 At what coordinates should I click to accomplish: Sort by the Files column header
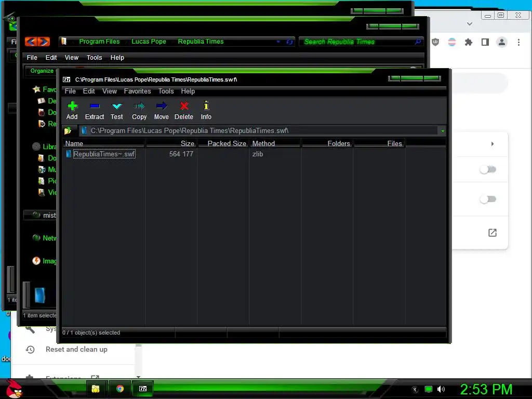coord(379,143)
